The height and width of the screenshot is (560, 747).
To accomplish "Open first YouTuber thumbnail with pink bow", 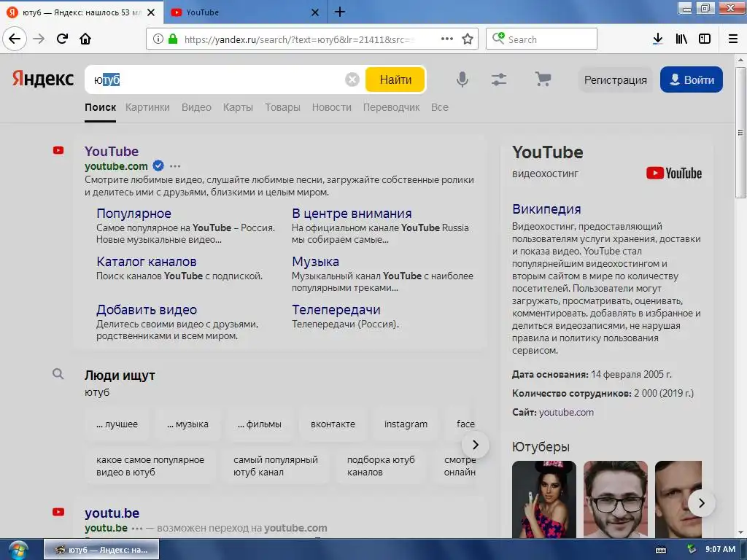I will point(544,499).
